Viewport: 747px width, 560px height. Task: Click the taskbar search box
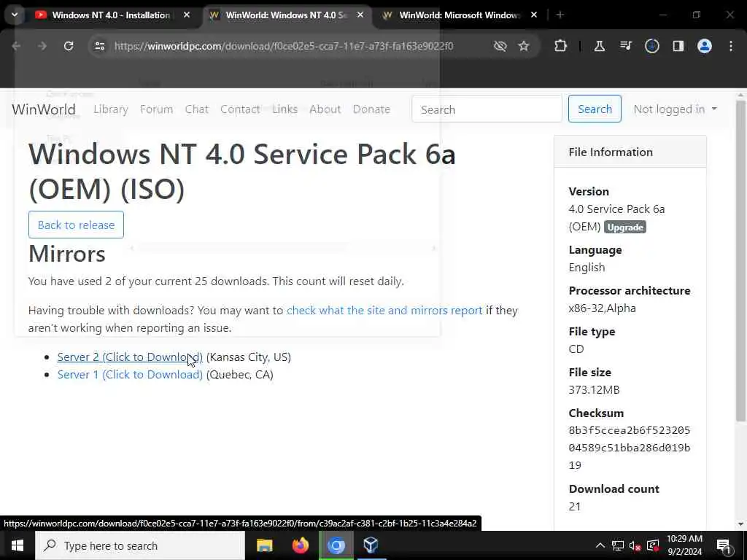click(x=140, y=545)
